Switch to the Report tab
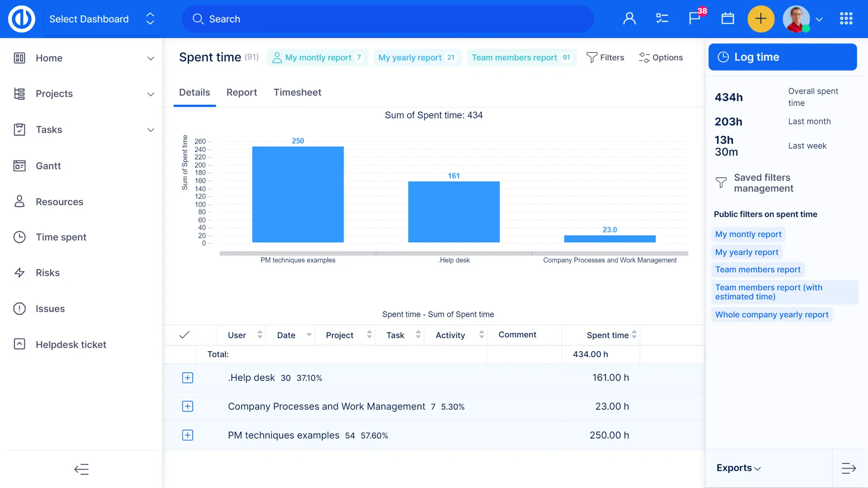Screen dimensions: 868x488 (x=241, y=92)
